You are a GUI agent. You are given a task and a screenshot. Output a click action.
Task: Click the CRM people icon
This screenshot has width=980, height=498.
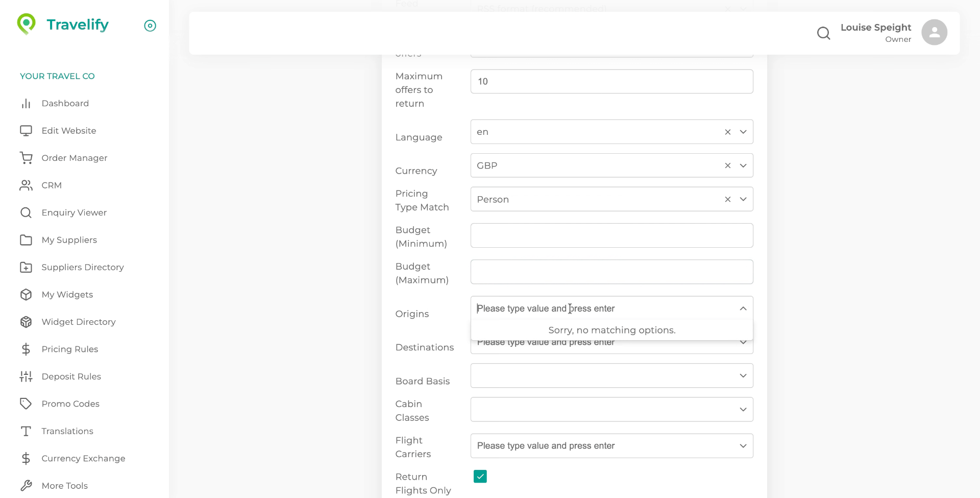26,185
